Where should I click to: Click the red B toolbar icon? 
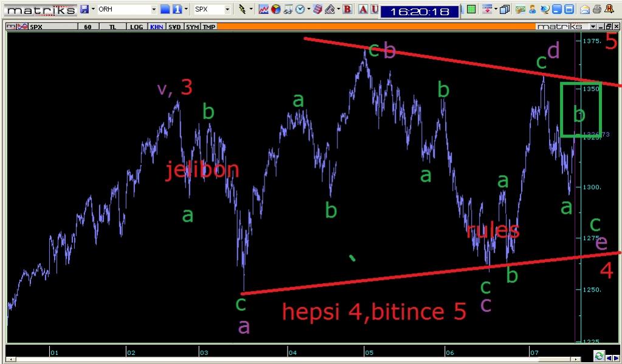347,9
